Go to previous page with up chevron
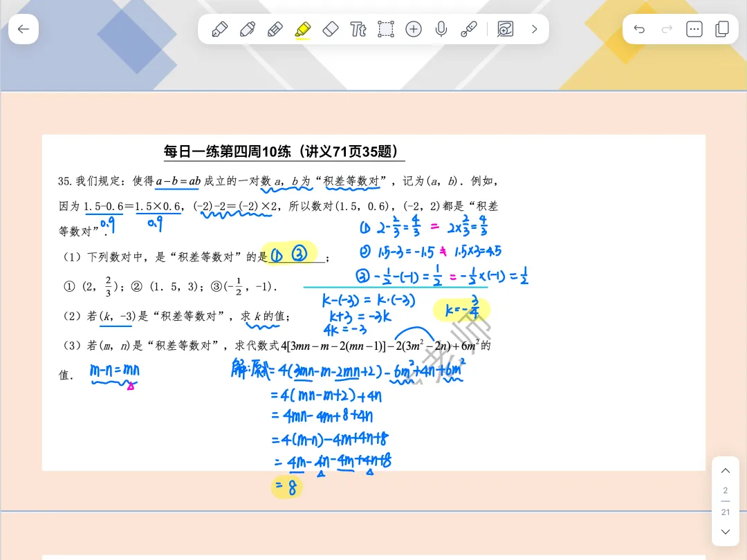The height and width of the screenshot is (560, 747). [726, 471]
